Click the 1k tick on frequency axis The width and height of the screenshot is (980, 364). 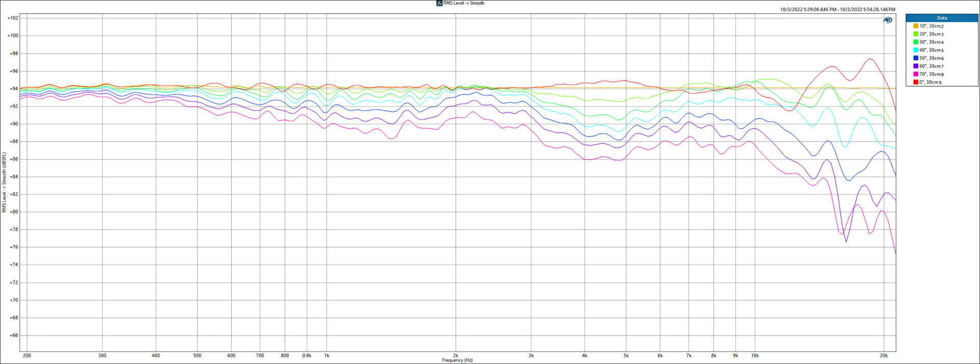click(x=327, y=355)
